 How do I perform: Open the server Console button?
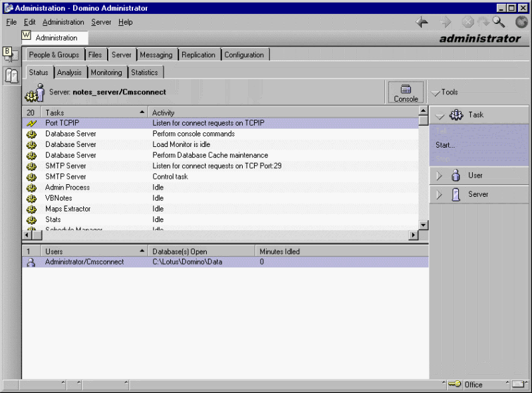coord(406,92)
